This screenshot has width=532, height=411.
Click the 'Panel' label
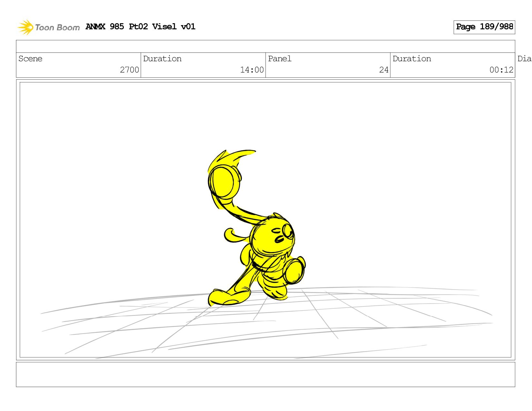pyautogui.click(x=280, y=59)
